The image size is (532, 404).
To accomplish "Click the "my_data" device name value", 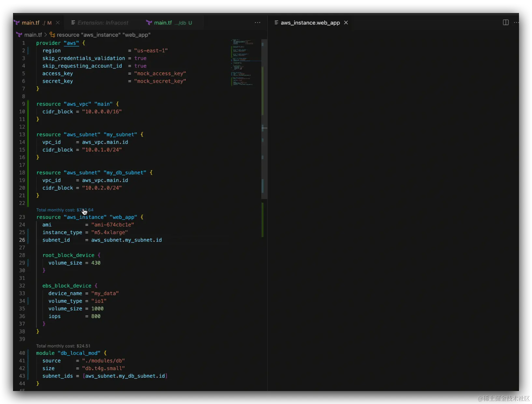I will (105, 293).
